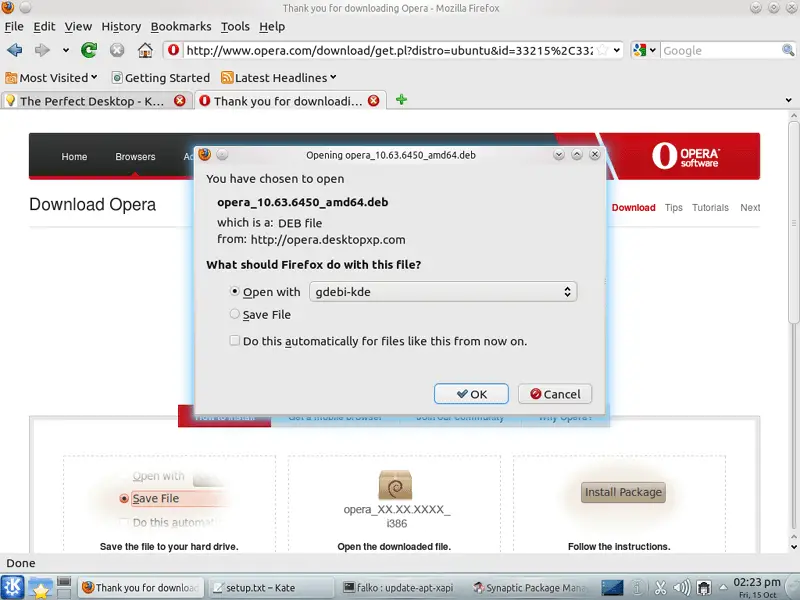Click the Opera Software logo on the page
This screenshot has height=600, width=800.
pos(685,156)
